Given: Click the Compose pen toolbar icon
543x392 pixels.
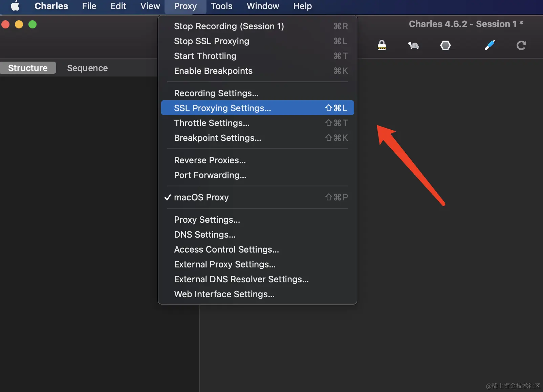Looking at the screenshot, I should click(490, 45).
